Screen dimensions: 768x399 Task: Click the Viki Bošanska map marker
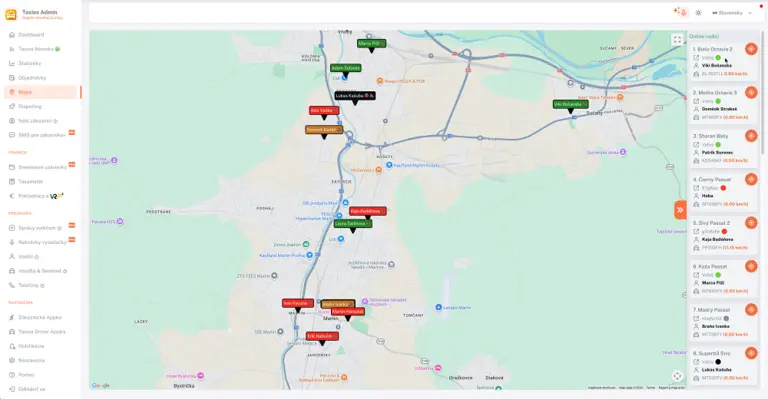click(571, 104)
